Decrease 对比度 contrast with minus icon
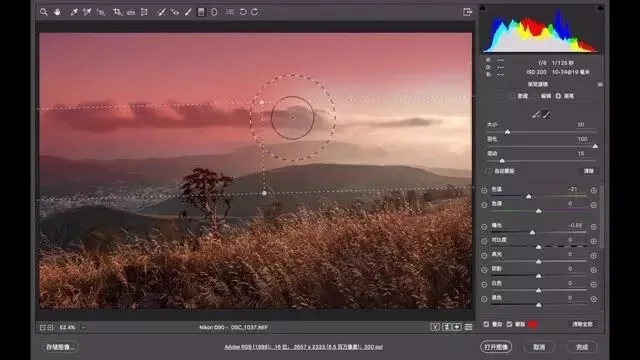640x360 pixels. 484,241
